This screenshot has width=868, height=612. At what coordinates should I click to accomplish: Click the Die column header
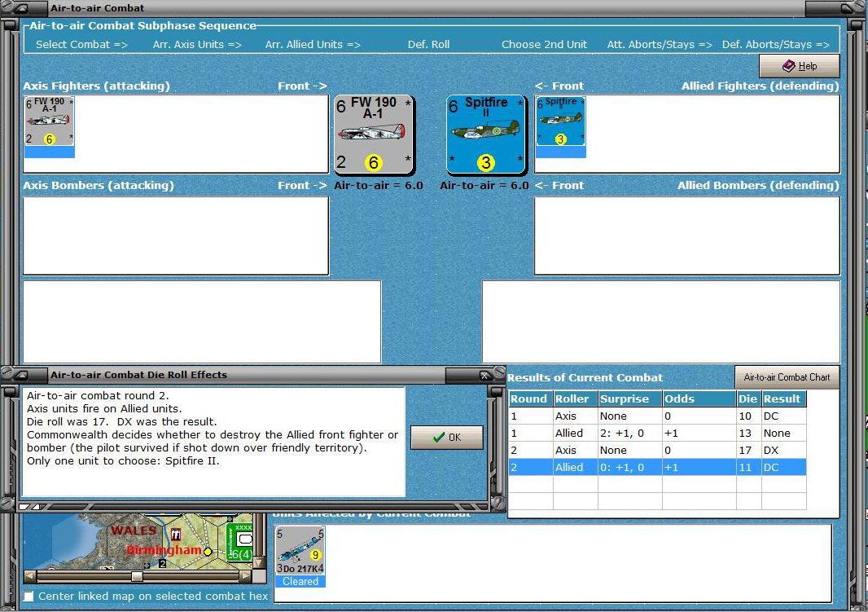pos(748,398)
